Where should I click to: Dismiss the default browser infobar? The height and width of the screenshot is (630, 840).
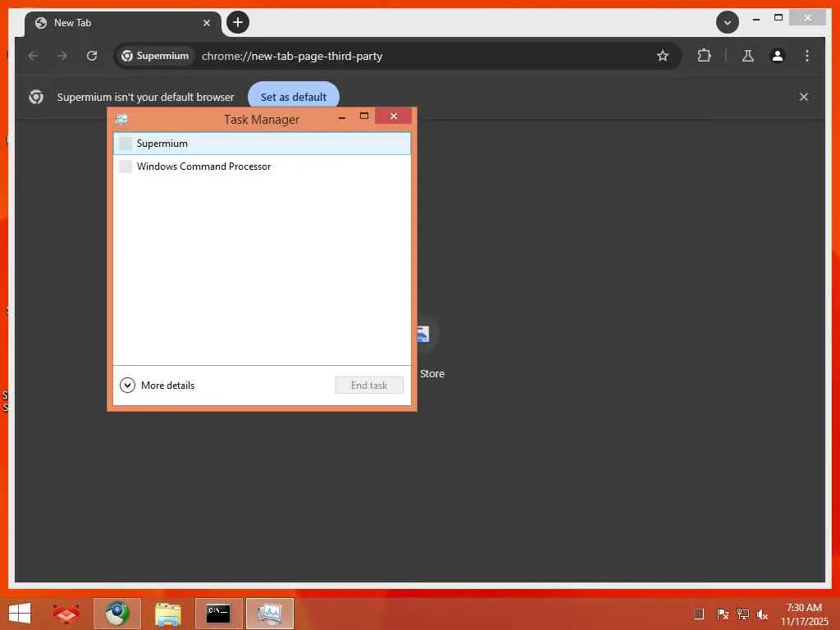point(804,97)
